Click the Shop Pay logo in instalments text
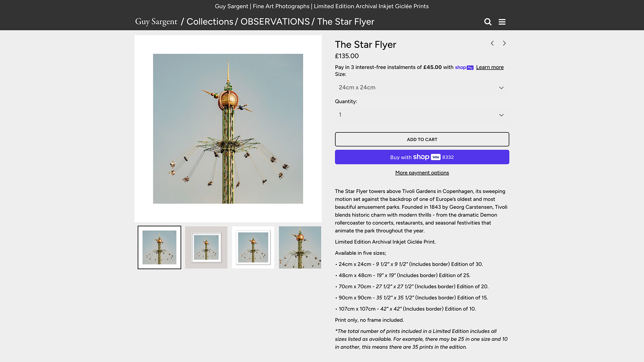Image resolution: width=644 pixels, height=362 pixels. (x=464, y=67)
